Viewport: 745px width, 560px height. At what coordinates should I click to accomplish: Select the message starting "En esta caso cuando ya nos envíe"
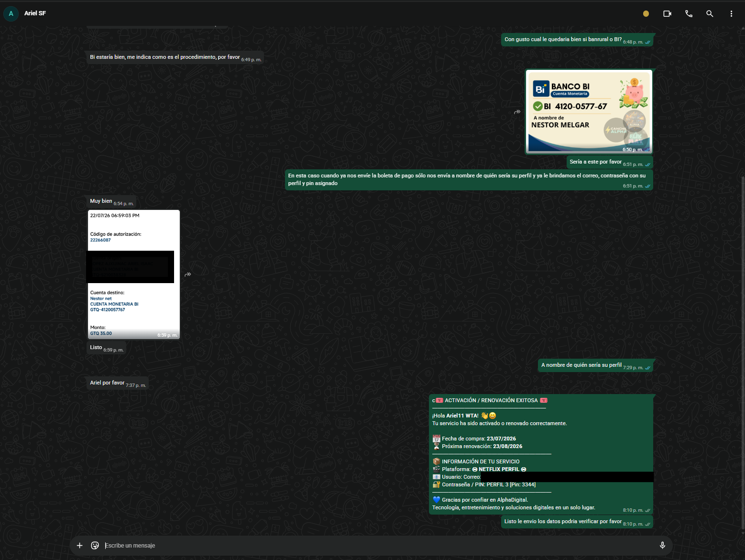469,180
